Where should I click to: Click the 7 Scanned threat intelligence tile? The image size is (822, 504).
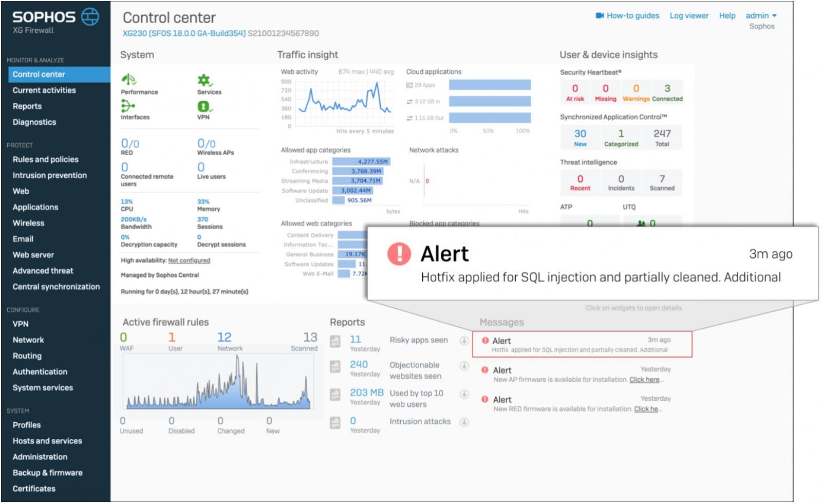tap(662, 182)
